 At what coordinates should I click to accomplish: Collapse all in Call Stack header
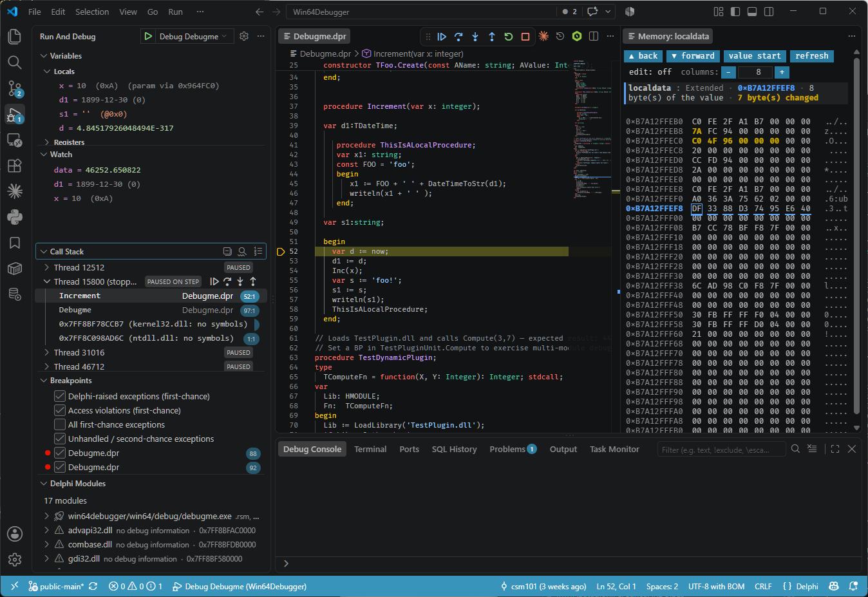click(x=227, y=252)
